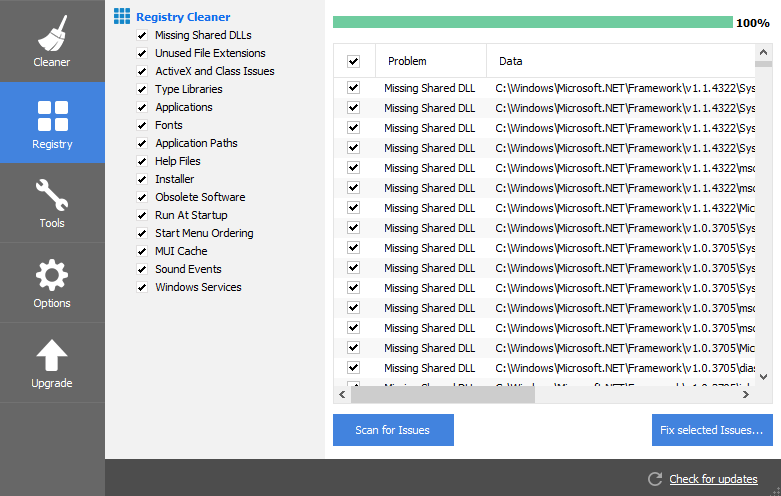Uncheck Missing Shared DLLs option

142,35
